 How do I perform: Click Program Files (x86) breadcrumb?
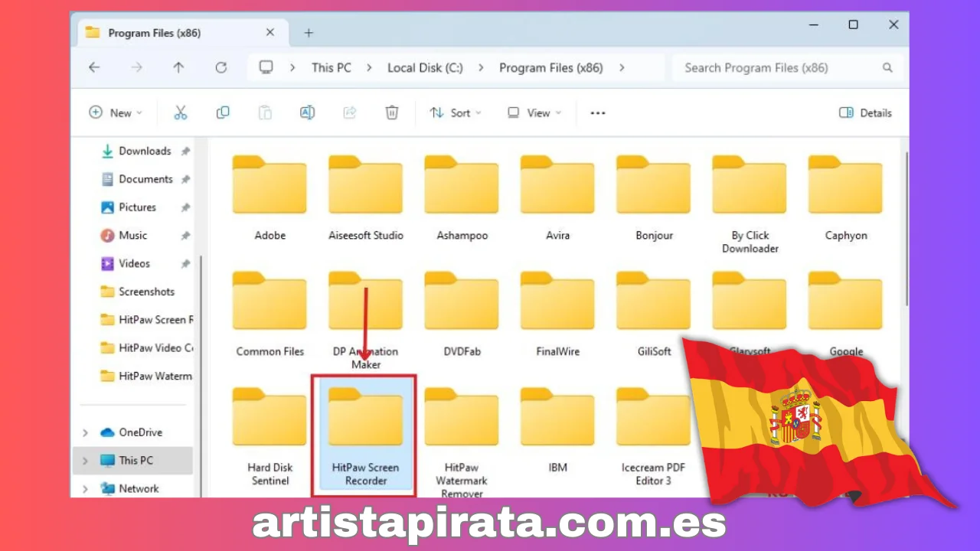pos(551,67)
